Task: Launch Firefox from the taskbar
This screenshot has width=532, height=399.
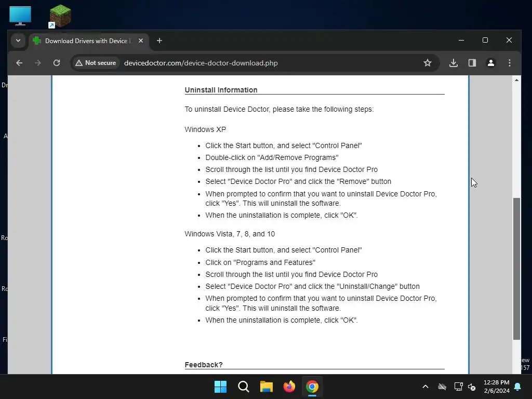Action: [289, 387]
